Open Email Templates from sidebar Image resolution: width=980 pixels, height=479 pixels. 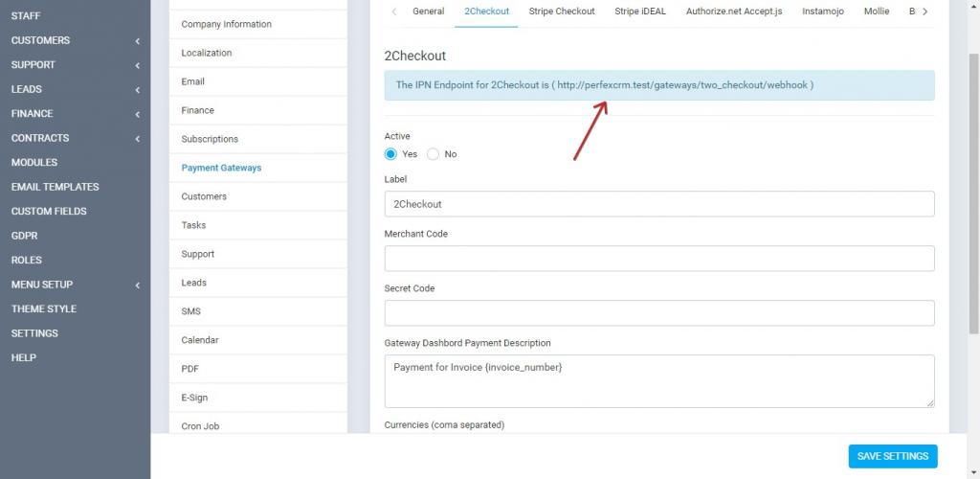tap(55, 187)
